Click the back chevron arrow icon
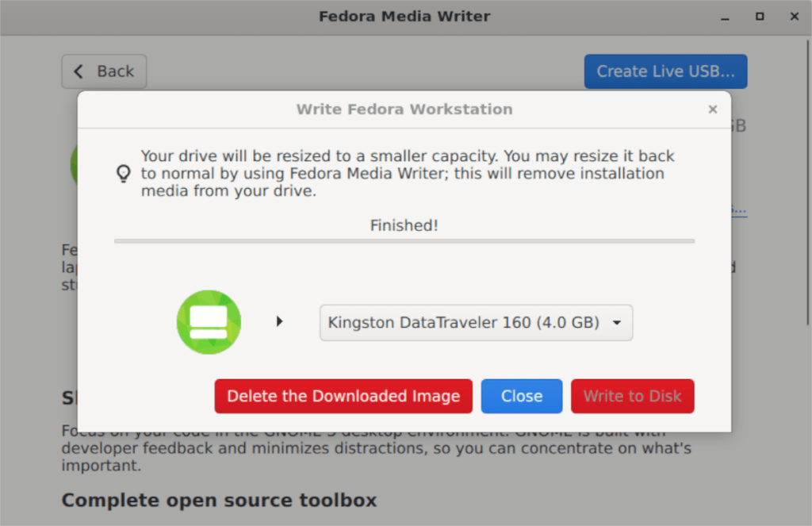Viewport: 812px width, 526px height. pyautogui.click(x=78, y=71)
